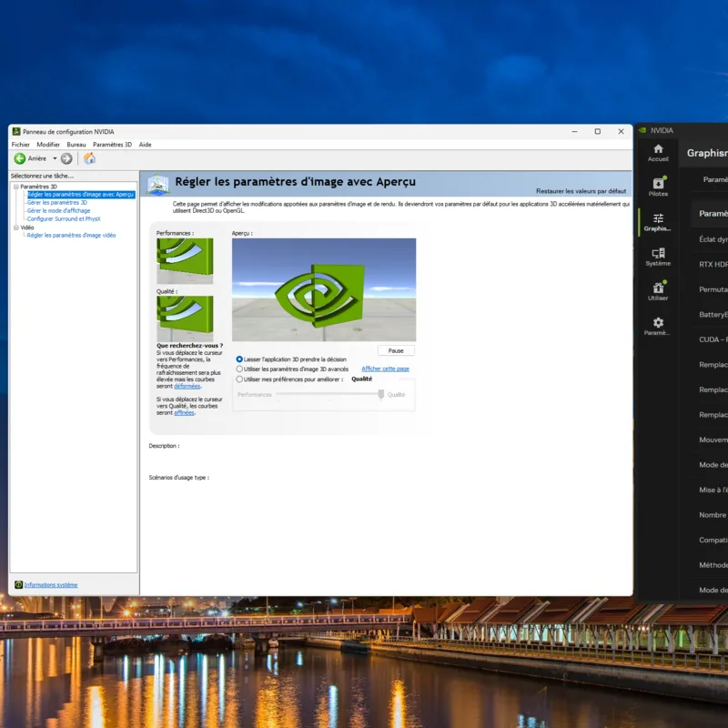Viewport: 728px width, 728px height.
Task: Select Utiliser mes préférences pour améliorer
Action: (239, 379)
